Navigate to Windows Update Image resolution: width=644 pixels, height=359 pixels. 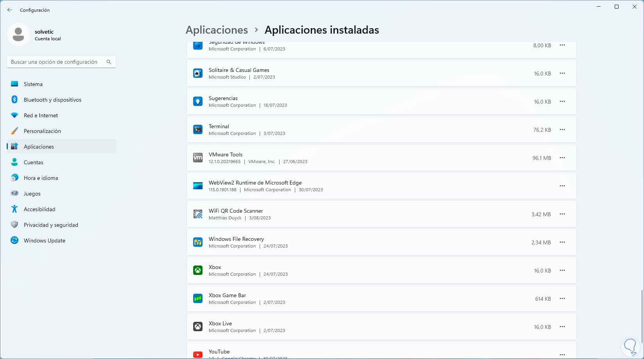pos(61,241)
